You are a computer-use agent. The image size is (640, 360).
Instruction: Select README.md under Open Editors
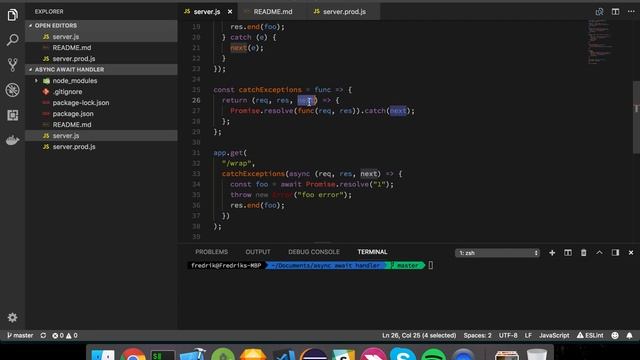coord(102,48)
